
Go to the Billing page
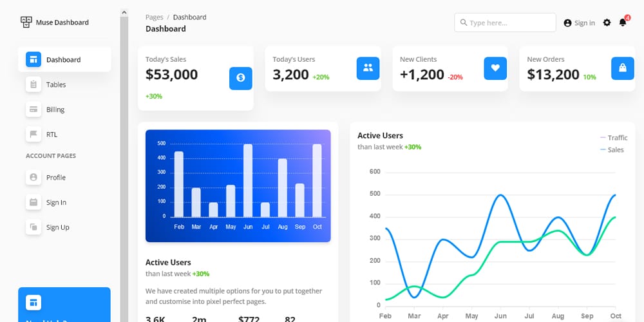point(64,109)
